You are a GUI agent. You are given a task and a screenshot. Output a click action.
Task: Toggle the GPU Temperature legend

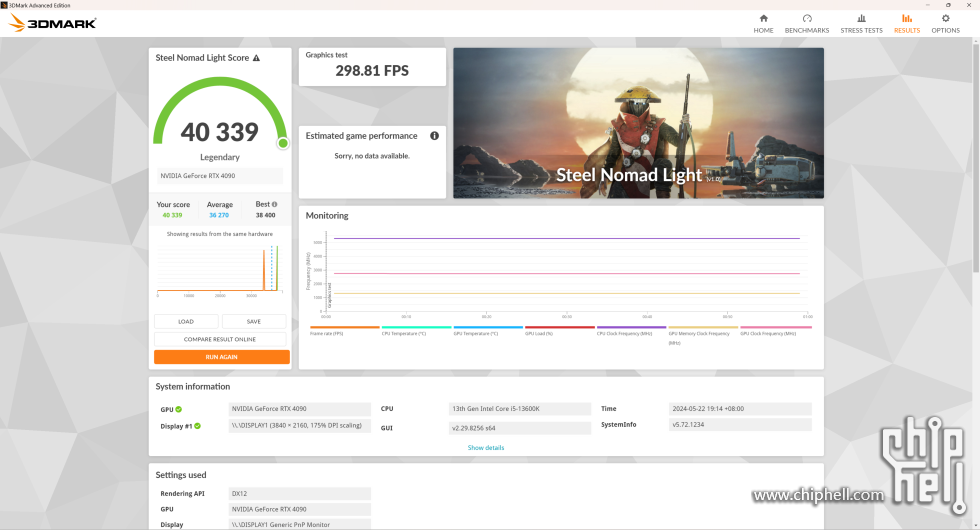[x=488, y=331]
